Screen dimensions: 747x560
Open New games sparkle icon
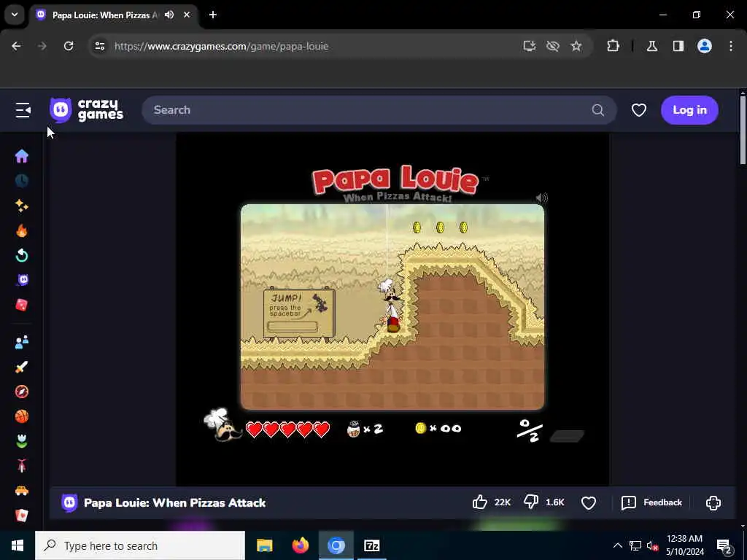tap(21, 206)
